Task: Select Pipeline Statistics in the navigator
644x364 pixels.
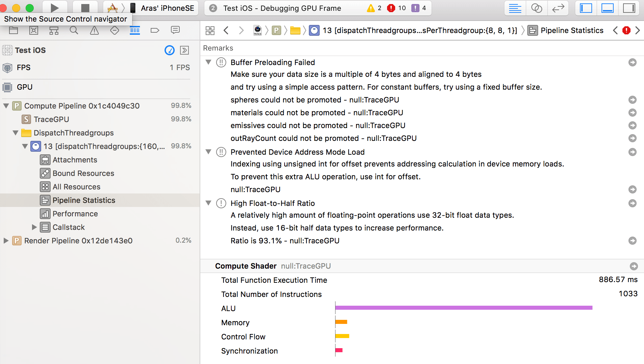Action: click(x=100, y=200)
